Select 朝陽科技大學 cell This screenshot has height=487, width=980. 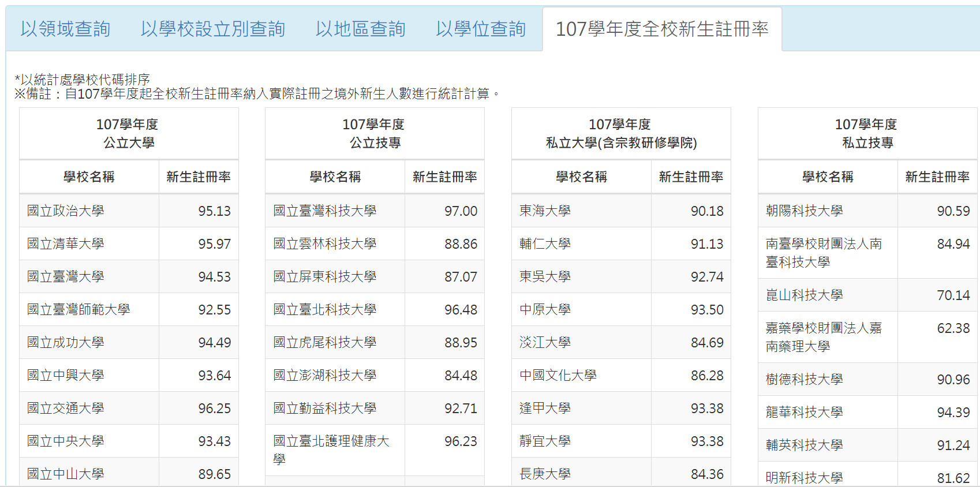click(x=828, y=211)
